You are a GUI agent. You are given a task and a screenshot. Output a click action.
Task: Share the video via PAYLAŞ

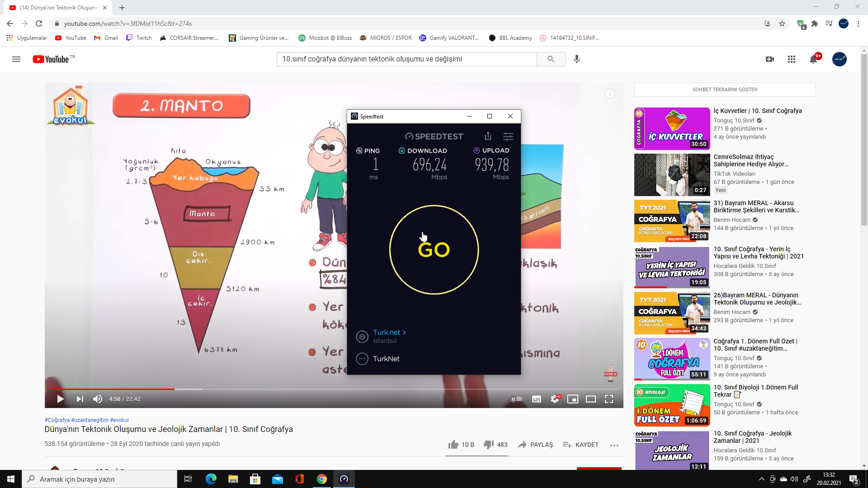(535, 445)
